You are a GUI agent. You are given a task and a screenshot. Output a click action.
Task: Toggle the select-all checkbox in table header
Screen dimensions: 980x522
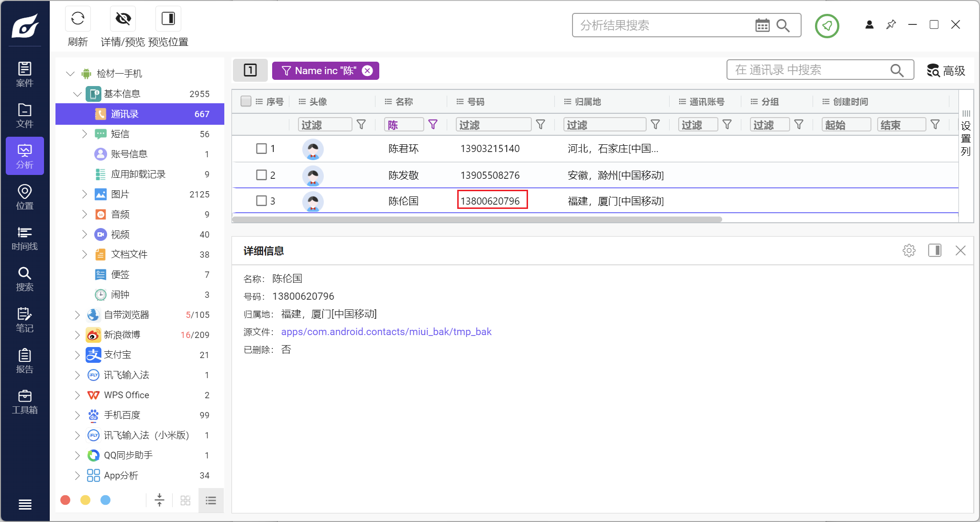pyautogui.click(x=246, y=101)
